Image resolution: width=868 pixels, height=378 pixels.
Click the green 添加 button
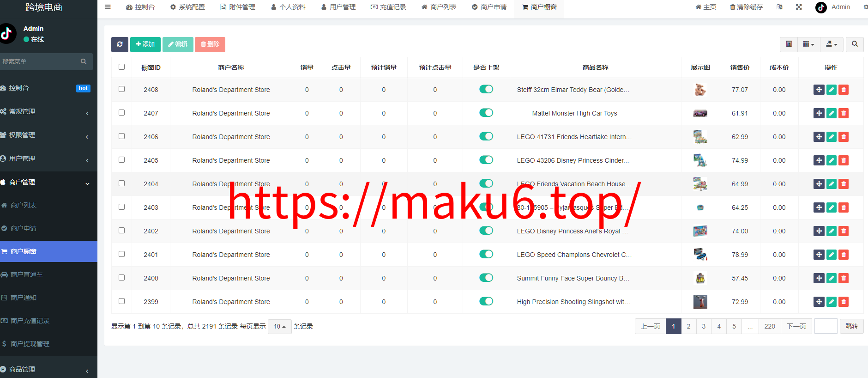[145, 44]
